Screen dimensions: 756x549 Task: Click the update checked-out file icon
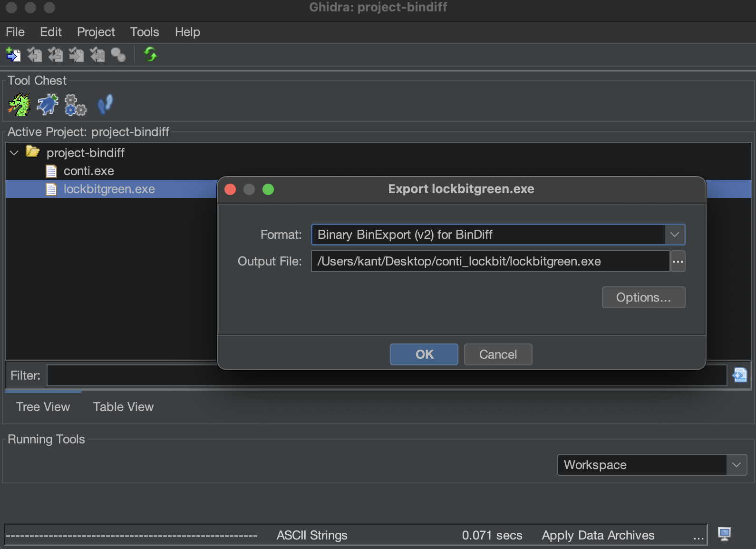55,55
